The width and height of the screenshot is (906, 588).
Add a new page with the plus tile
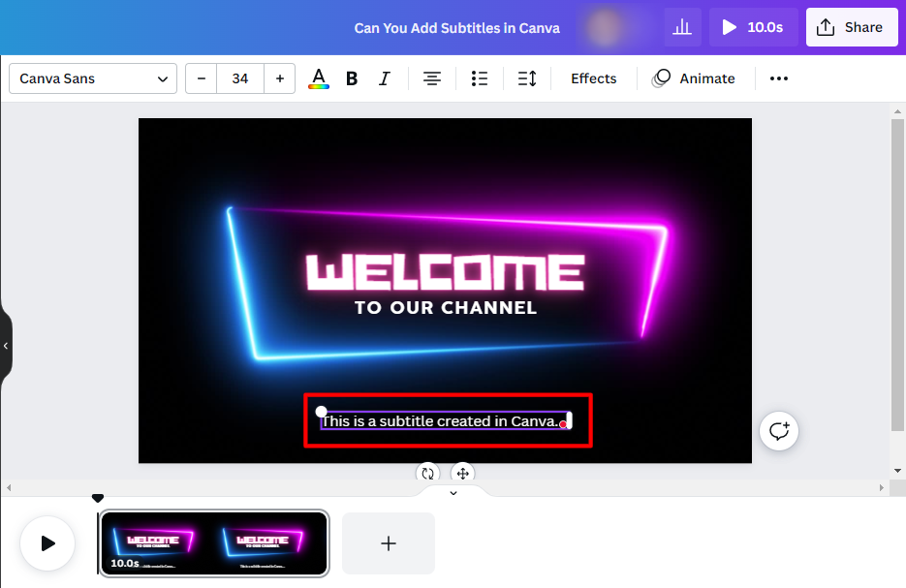388,543
